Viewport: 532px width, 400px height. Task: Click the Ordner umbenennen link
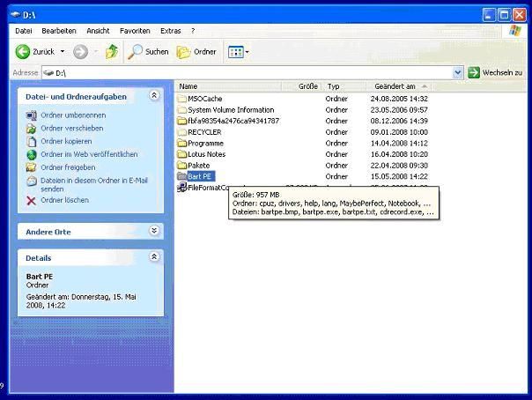pyautogui.click(x=73, y=115)
